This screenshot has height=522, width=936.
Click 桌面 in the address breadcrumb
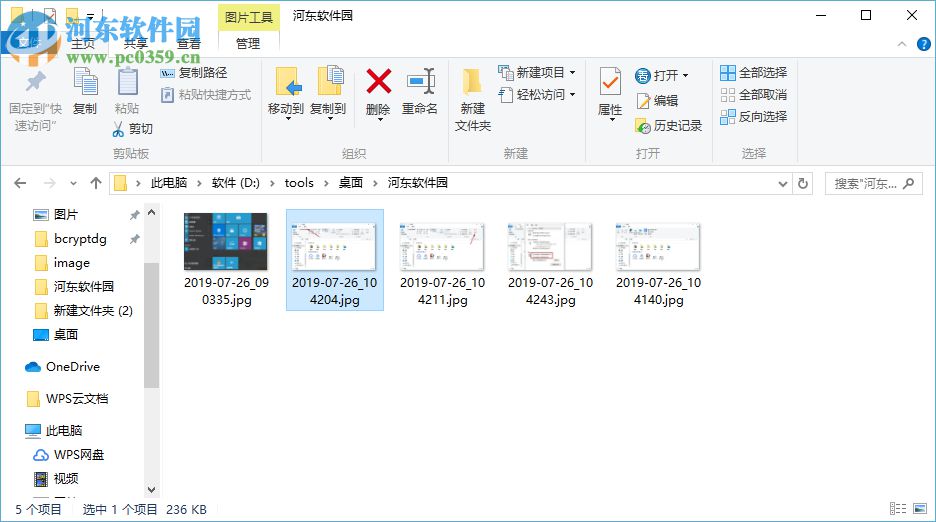351,183
